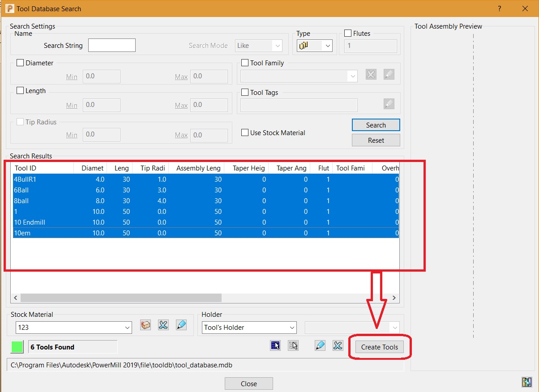Click edit pencil icon next to Stock Material
The width and height of the screenshot is (539, 392).
181,325
